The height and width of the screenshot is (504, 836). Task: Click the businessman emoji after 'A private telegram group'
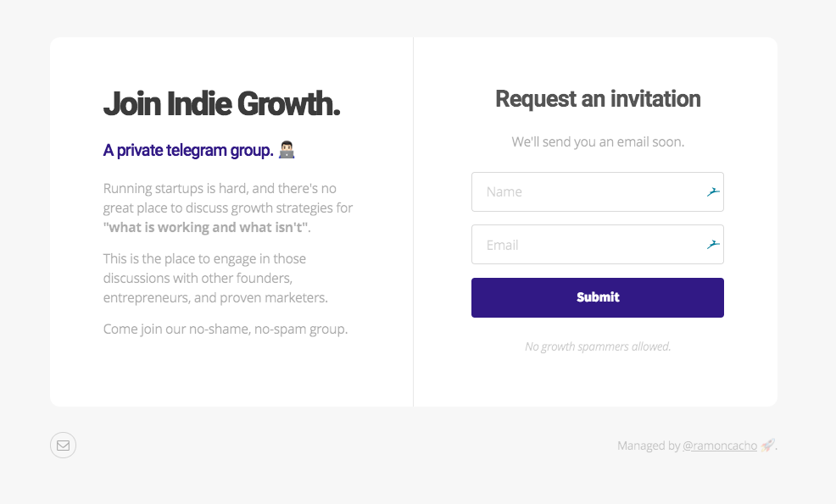tap(288, 149)
